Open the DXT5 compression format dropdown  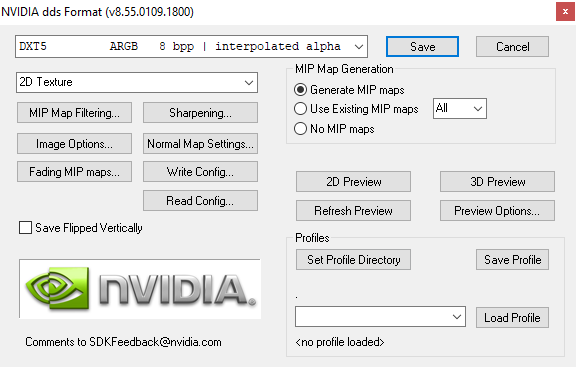tap(191, 47)
